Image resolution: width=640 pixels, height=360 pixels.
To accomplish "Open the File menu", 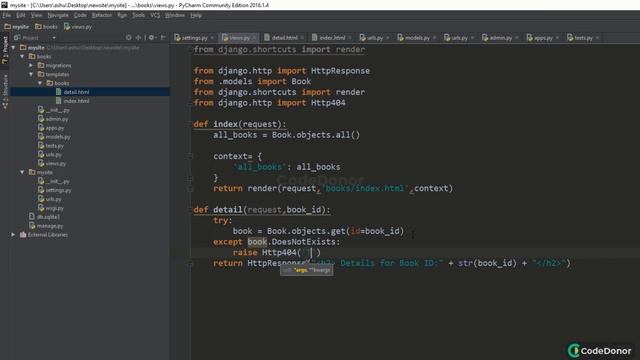I will tap(7, 15).
